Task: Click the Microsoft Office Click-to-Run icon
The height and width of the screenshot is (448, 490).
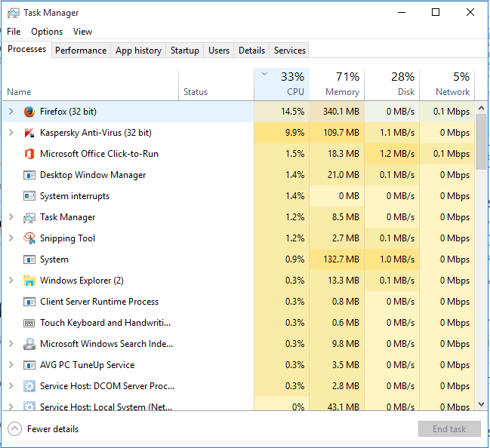Action: point(29,154)
